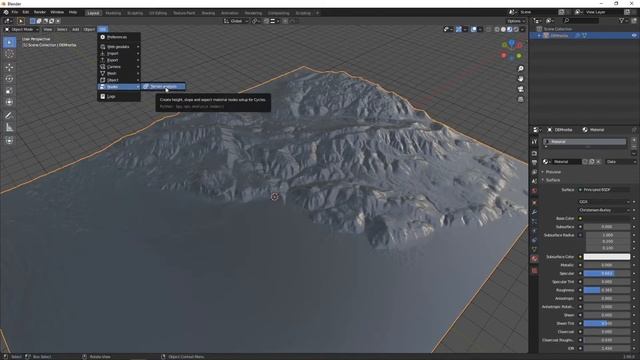The height and width of the screenshot is (360, 640).
Task: Adjust the Specular slider
Action: [x=607, y=273]
